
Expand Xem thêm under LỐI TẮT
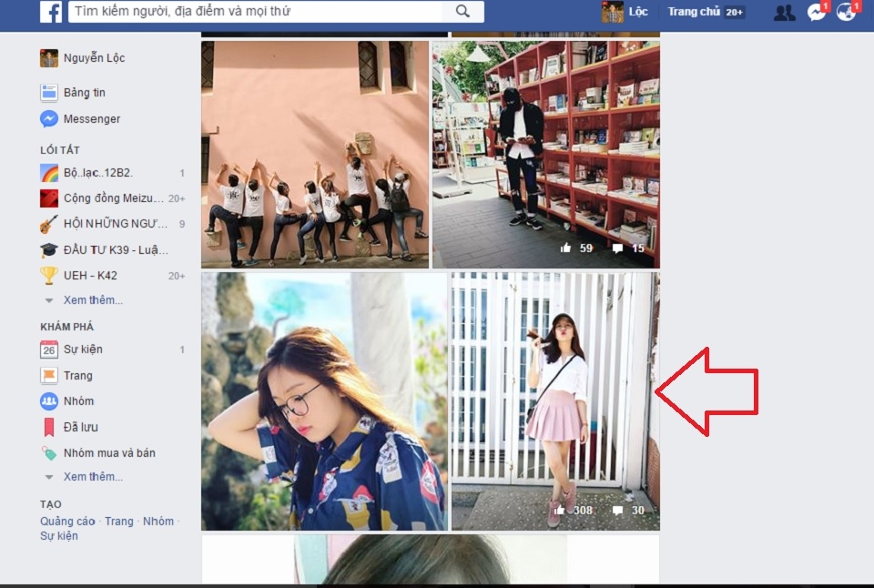[x=93, y=299]
